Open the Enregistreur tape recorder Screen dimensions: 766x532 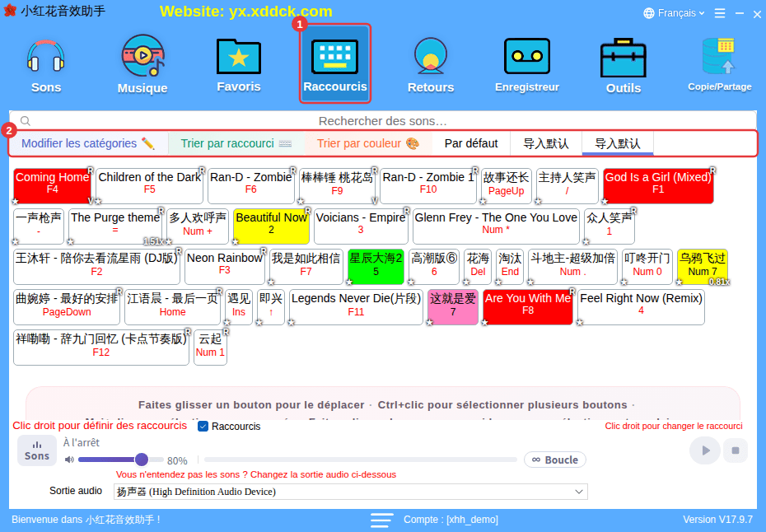pyautogui.click(x=526, y=65)
